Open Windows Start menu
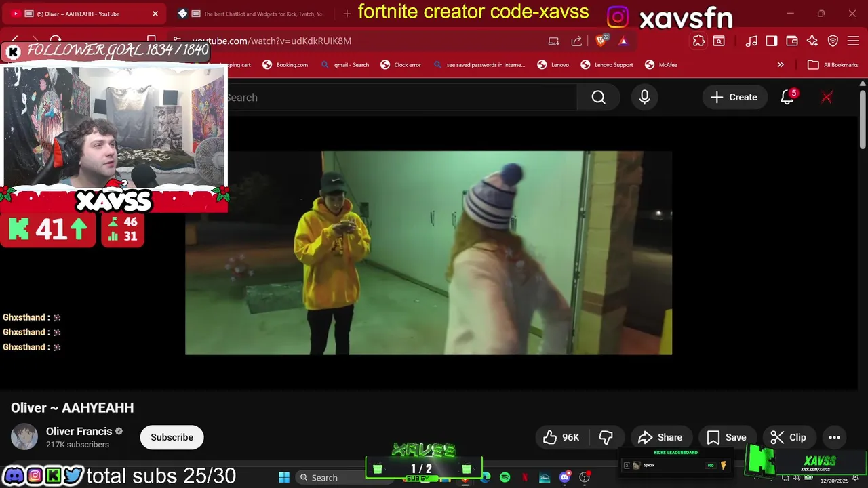The width and height of the screenshot is (868, 488). [284, 477]
